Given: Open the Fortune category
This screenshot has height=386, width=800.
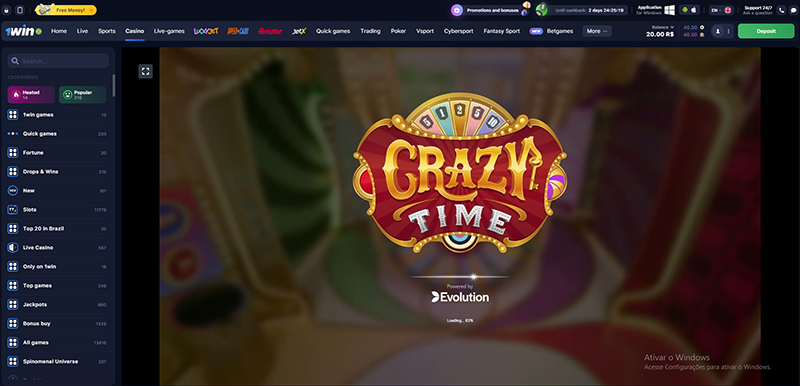Looking at the screenshot, I should [58, 152].
